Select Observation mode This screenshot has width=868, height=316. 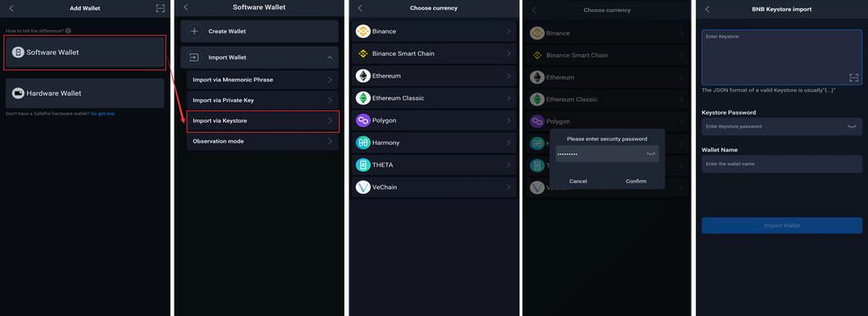(263, 141)
